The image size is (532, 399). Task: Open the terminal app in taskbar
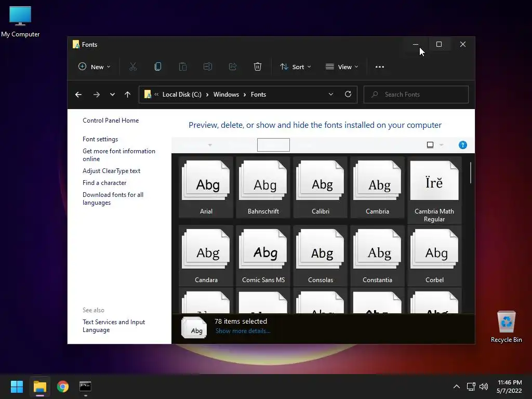85,387
